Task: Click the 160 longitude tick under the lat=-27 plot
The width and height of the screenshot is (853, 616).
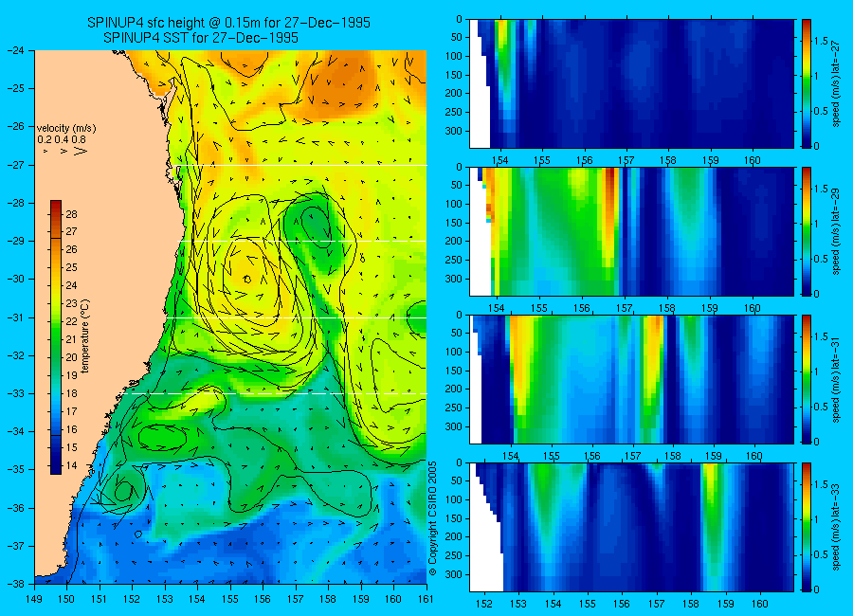Action: coord(753,160)
